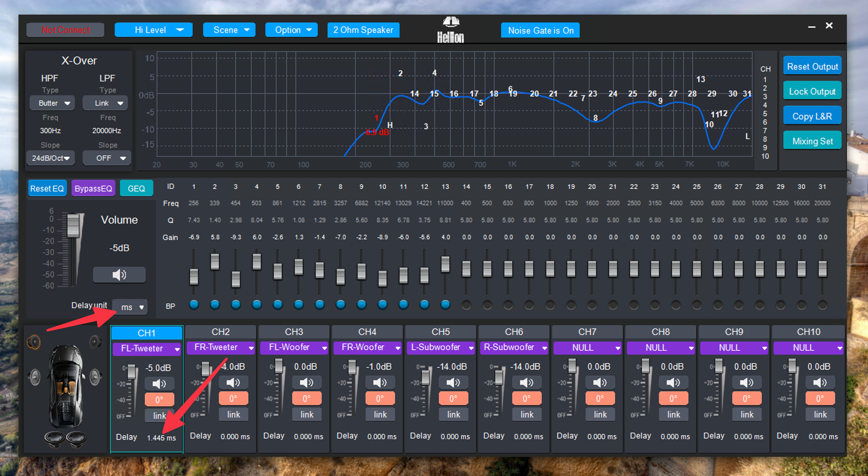This screenshot has height=476, width=868.
Task: Toggle BP bypass dot for EQ band 1
Action: (194, 305)
